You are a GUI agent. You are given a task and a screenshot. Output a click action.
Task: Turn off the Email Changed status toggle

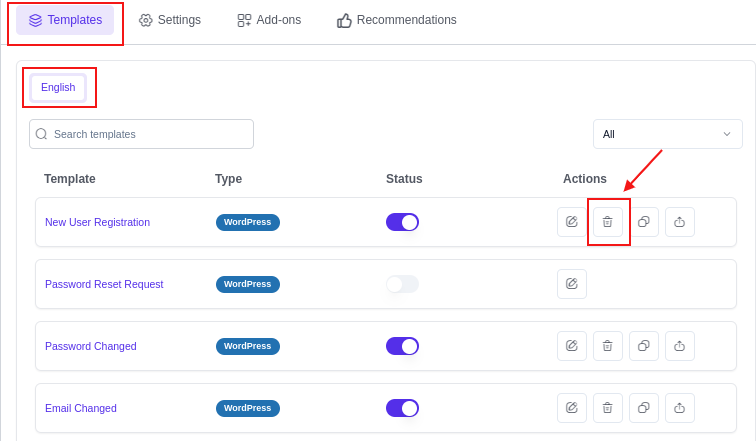click(402, 408)
